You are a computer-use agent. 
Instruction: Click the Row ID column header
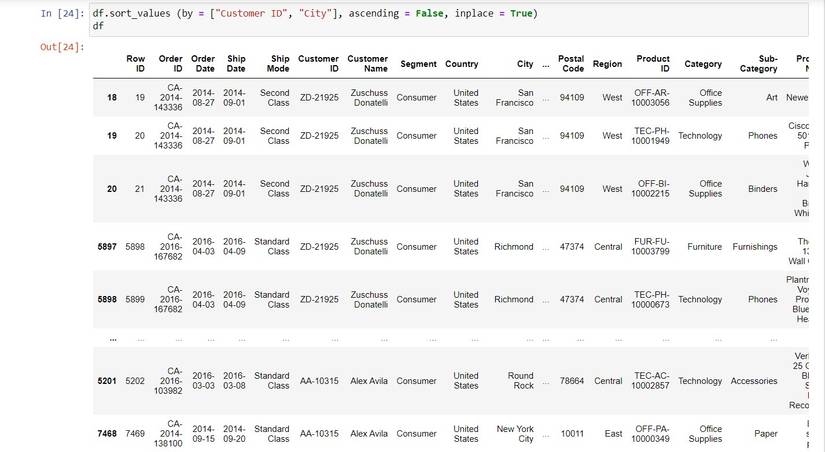point(135,64)
